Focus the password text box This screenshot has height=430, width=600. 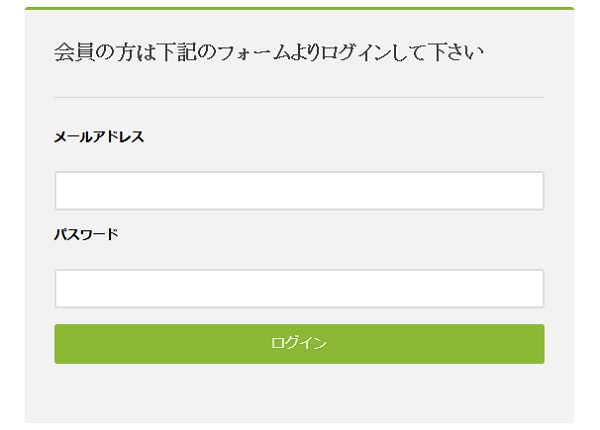(x=299, y=289)
